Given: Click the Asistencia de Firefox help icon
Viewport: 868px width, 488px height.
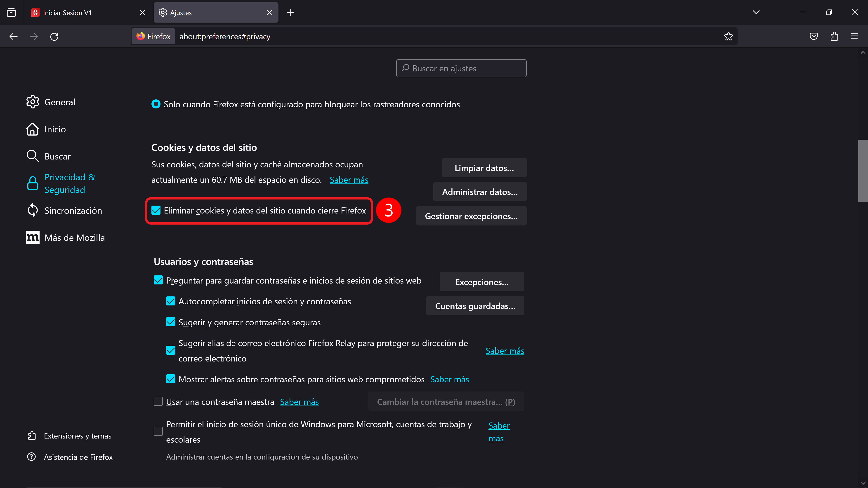Looking at the screenshot, I should click(32, 457).
